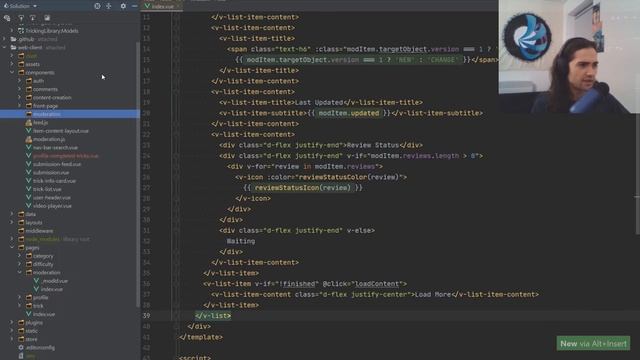Open the Solution view dropdown
The image size is (640, 360).
(20, 6)
